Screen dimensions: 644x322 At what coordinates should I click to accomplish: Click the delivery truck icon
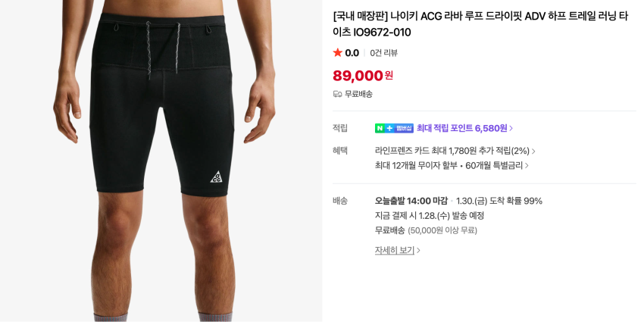[338, 94]
